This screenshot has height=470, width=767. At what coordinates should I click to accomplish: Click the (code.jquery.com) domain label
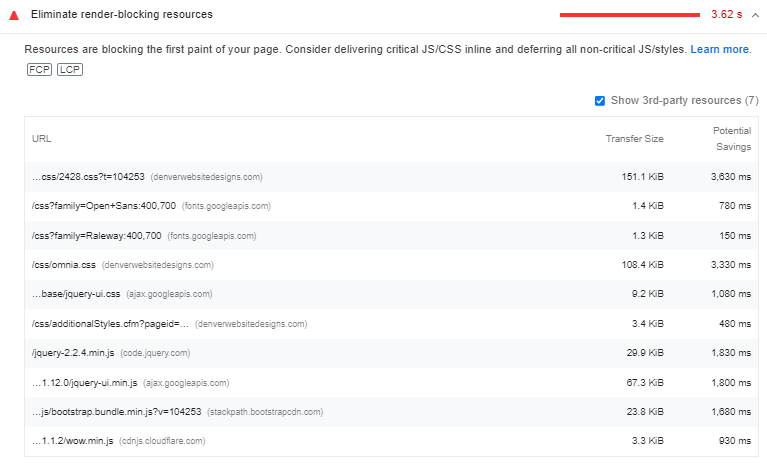pyautogui.click(x=155, y=353)
